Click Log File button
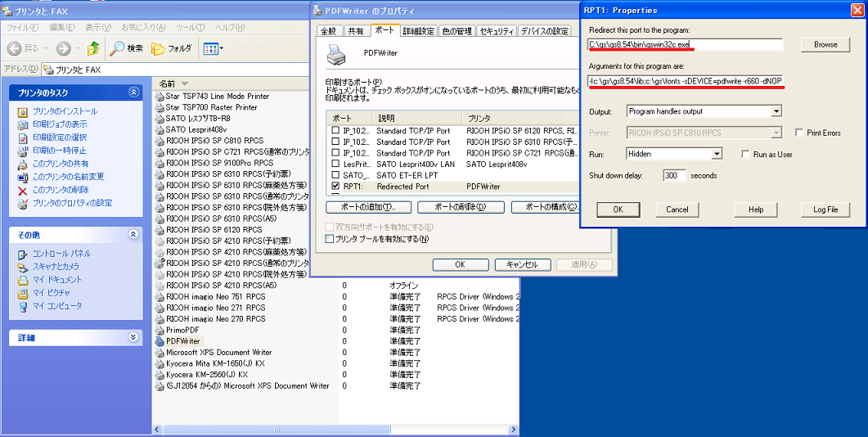The height and width of the screenshot is (437, 868). (825, 209)
